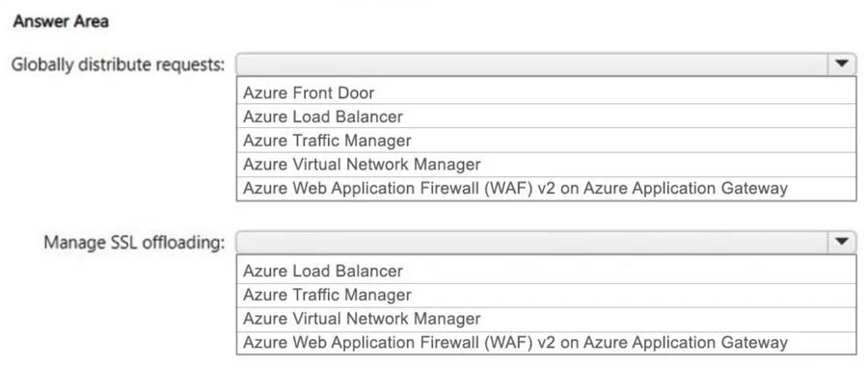The image size is (868, 366).
Task: Pick Azure Traffic Manager under Manage SSL offloading
Action: 546,295
